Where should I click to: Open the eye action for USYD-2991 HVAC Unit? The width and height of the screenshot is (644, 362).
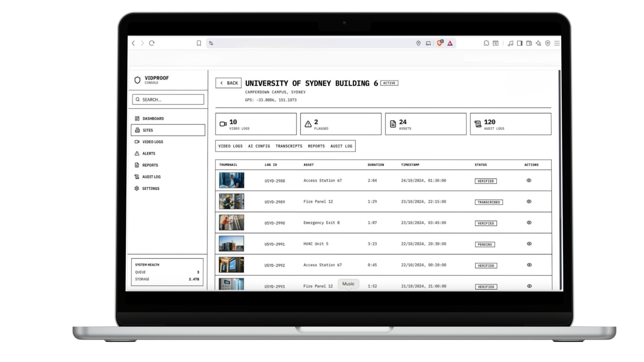(x=529, y=244)
